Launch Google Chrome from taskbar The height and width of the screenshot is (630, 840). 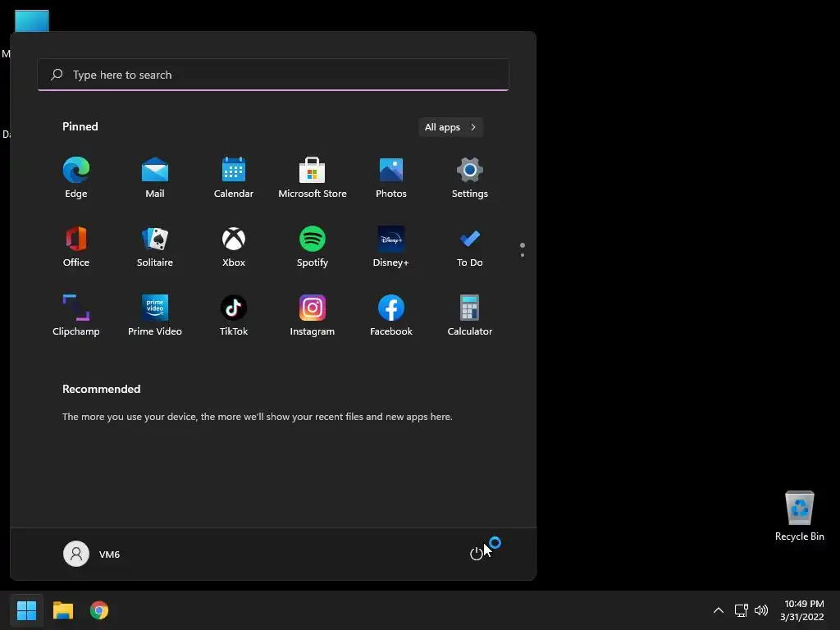click(99, 610)
